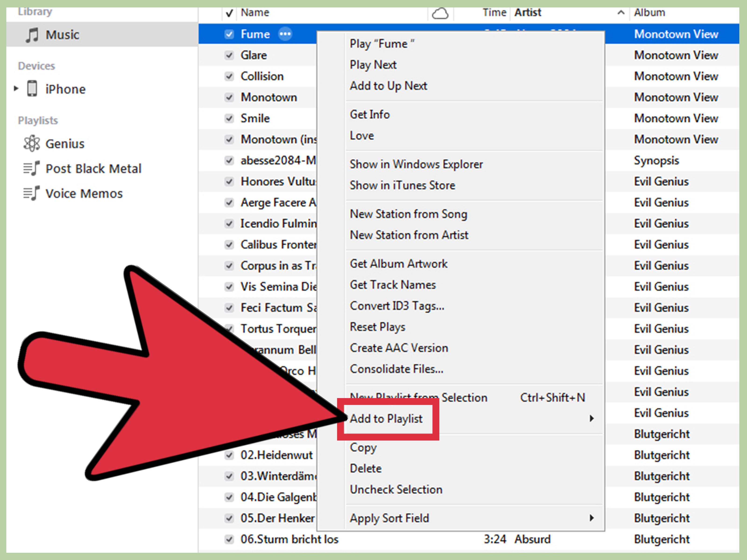Screen dimensions: 747x560
Task: Select the iPhone device icon
Action: click(x=32, y=89)
